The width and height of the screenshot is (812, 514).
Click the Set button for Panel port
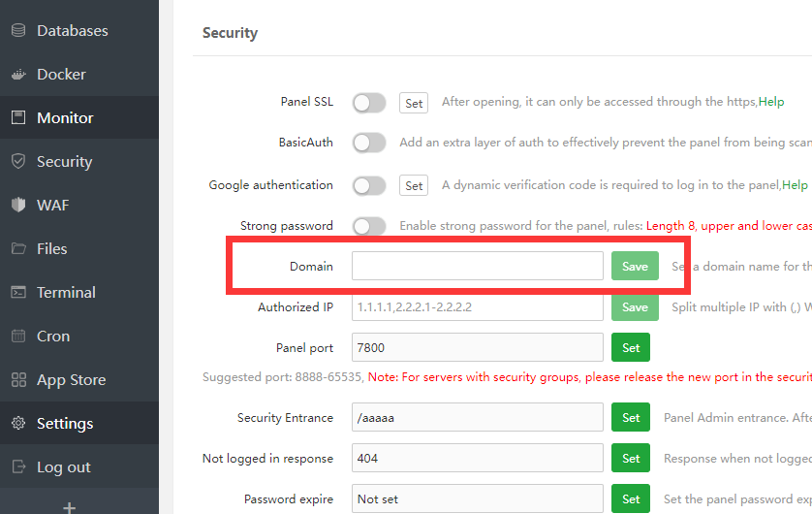click(631, 347)
